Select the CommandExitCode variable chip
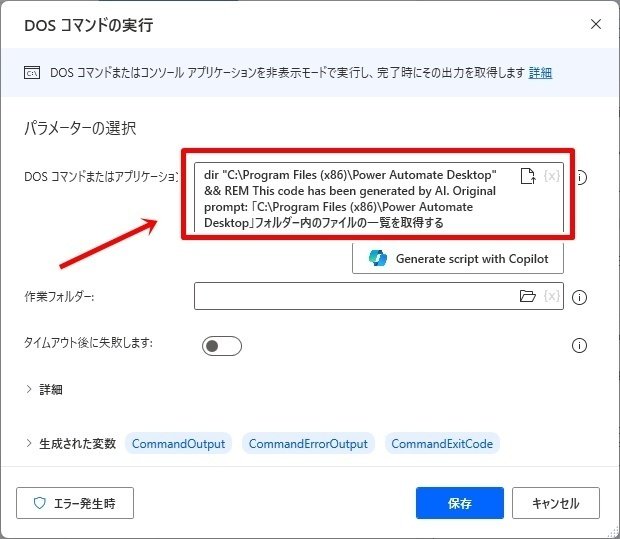Screen dimensions: 620x539 click(x=442, y=444)
